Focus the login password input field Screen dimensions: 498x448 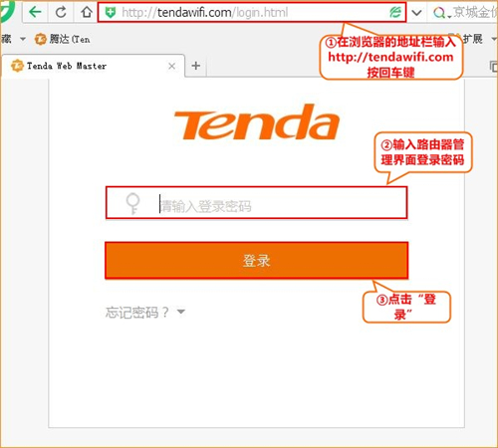(x=257, y=203)
